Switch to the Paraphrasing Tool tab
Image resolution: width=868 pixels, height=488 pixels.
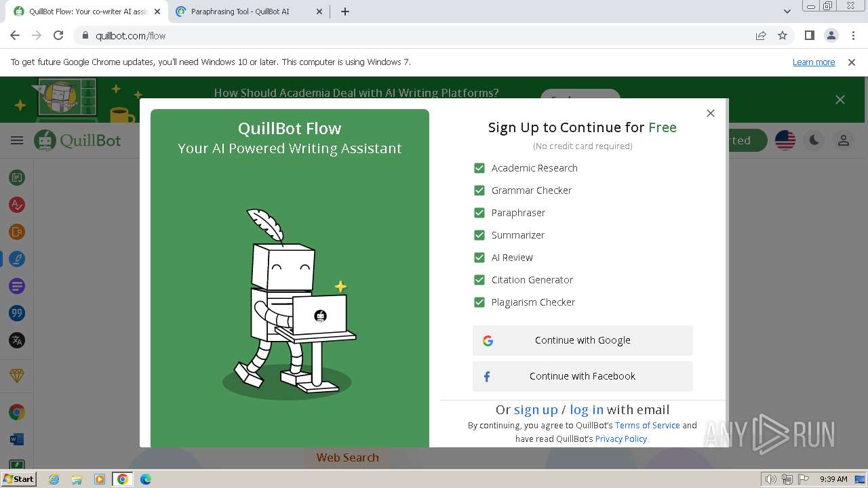click(248, 12)
